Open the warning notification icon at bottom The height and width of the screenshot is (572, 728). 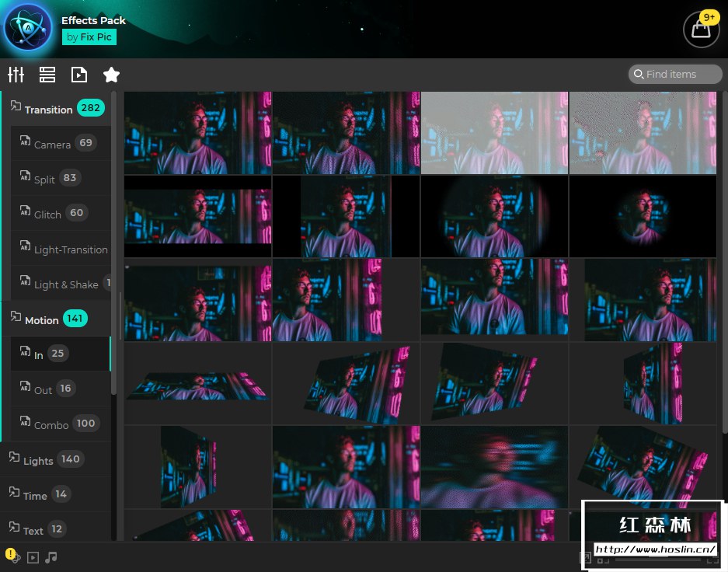click(11, 555)
